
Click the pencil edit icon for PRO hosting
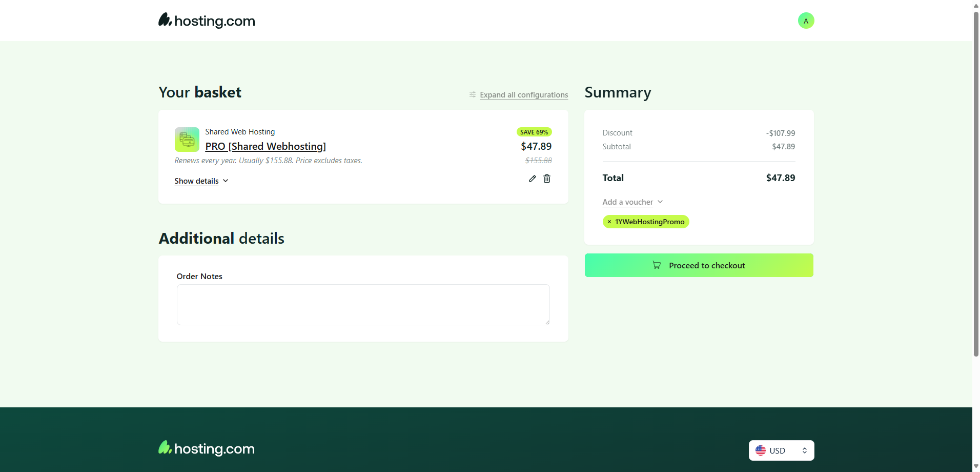tap(532, 179)
